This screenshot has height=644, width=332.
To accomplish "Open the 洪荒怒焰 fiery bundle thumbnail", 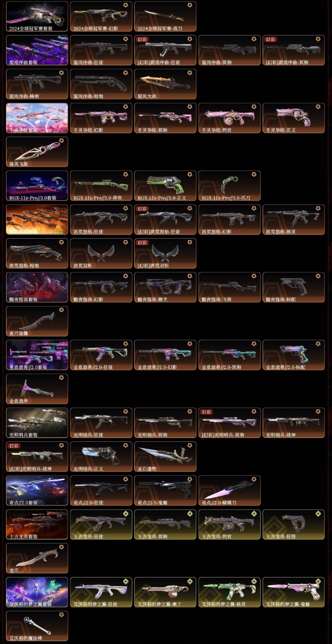I will click(37, 220).
